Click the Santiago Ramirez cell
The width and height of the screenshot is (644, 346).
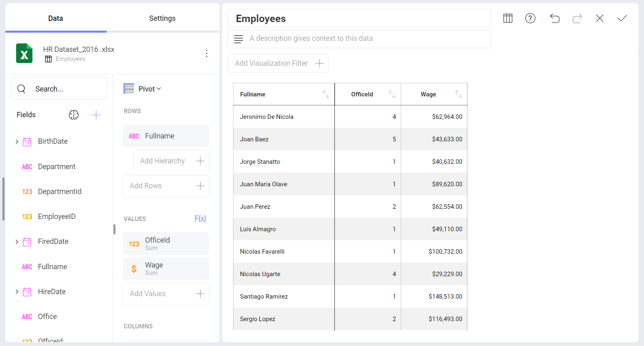click(x=284, y=297)
